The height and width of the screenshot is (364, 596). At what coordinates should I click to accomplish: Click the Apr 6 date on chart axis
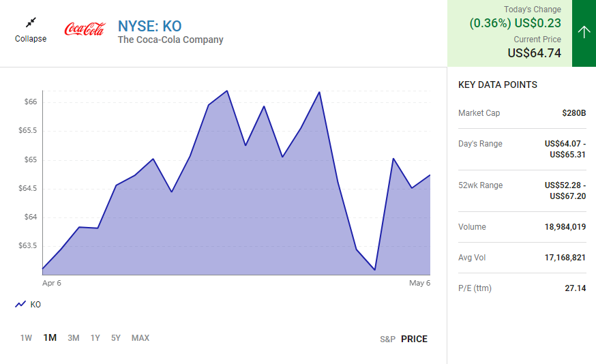(52, 283)
